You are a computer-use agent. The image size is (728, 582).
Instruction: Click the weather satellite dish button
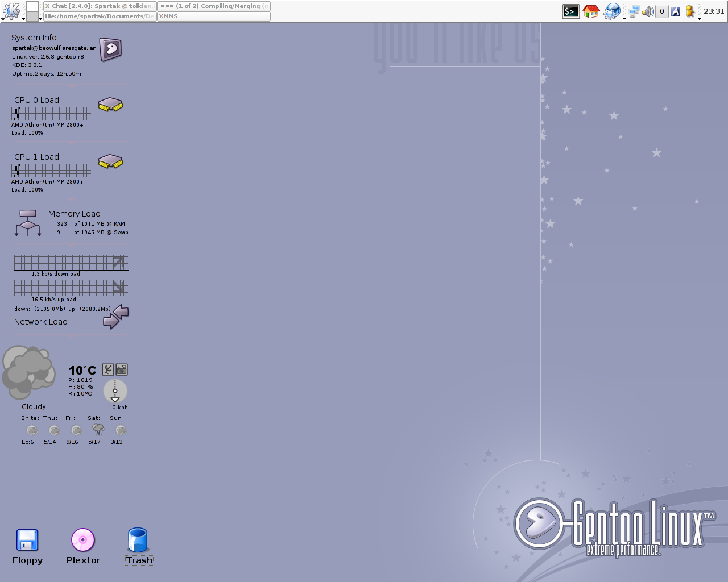(108, 369)
